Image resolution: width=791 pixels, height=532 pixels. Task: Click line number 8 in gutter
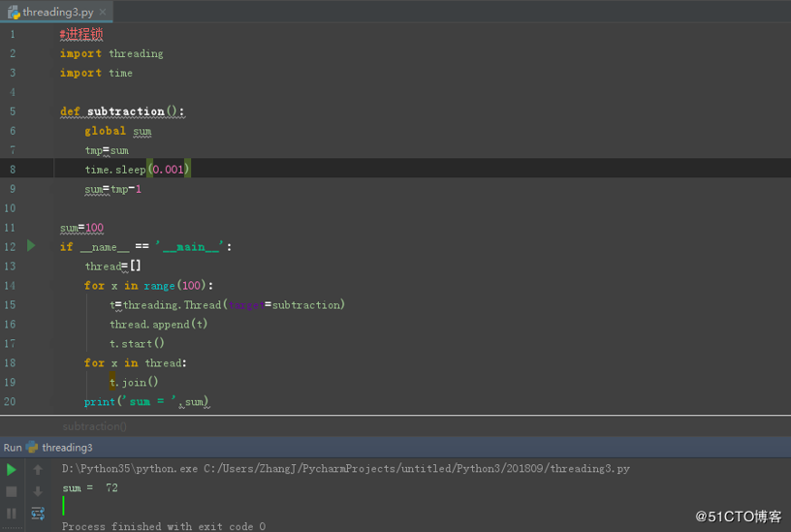(13, 170)
